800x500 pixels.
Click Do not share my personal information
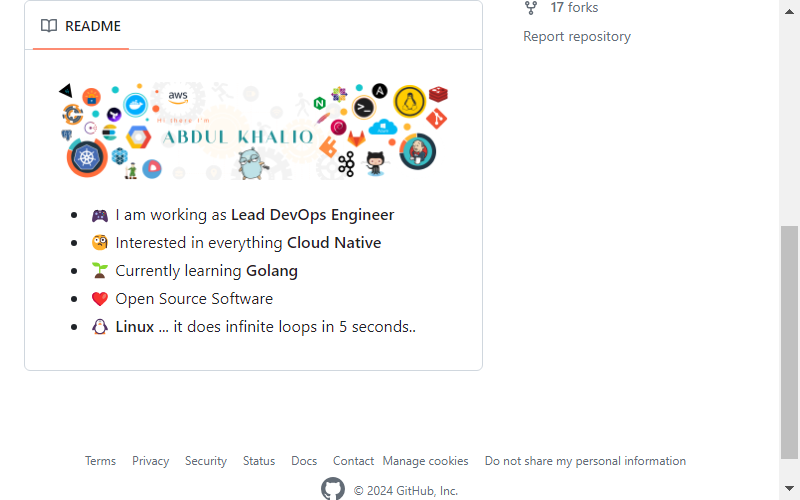click(x=585, y=461)
